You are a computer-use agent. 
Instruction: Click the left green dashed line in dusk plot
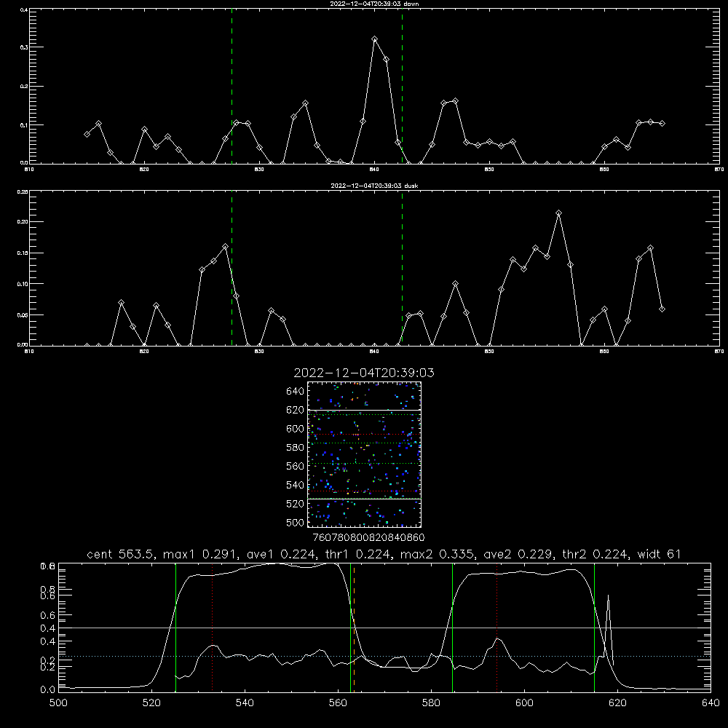click(x=232, y=268)
